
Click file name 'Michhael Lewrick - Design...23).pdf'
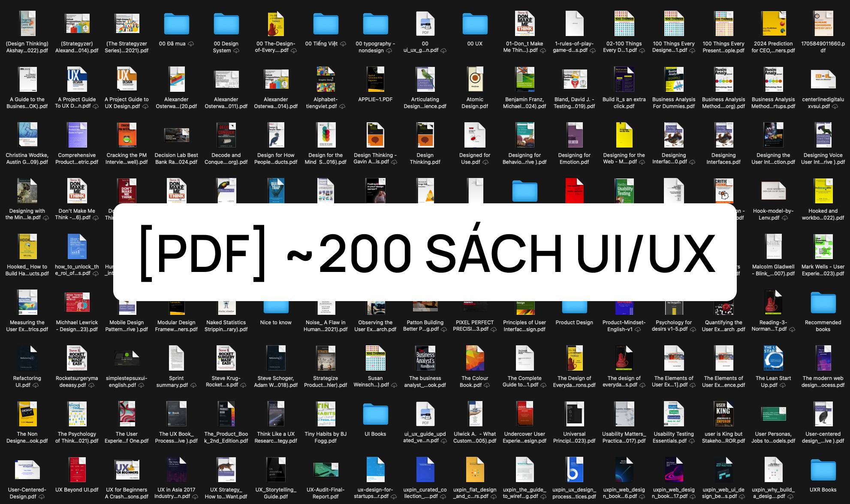(77, 326)
